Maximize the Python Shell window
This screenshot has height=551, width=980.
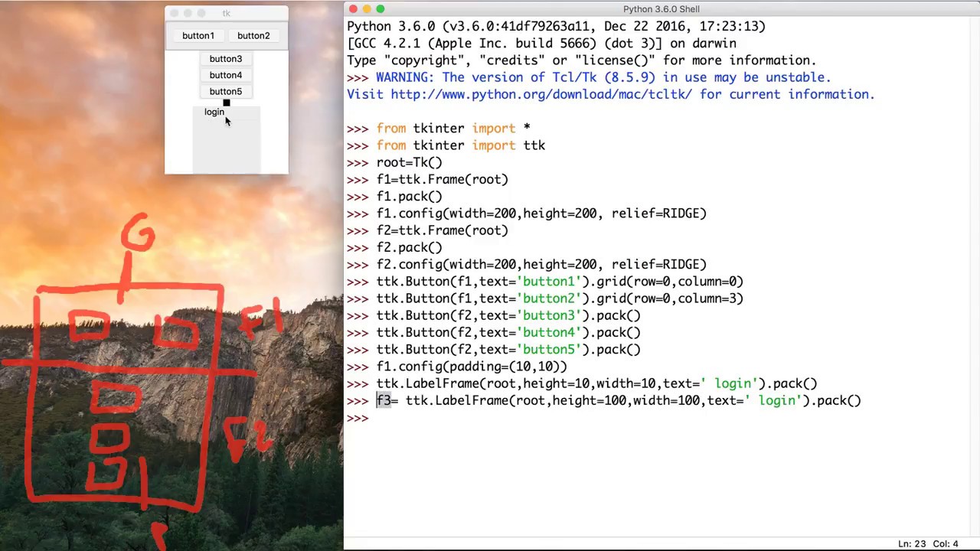pyautogui.click(x=381, y=9)
